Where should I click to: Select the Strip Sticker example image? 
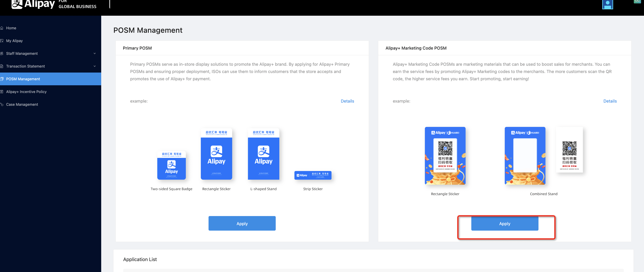click(313, 175)
